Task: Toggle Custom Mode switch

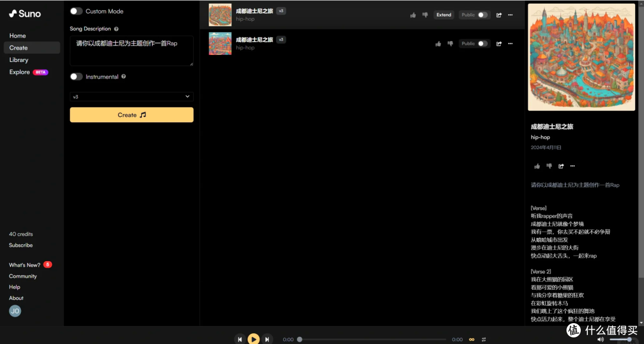Action: (76, 11)
